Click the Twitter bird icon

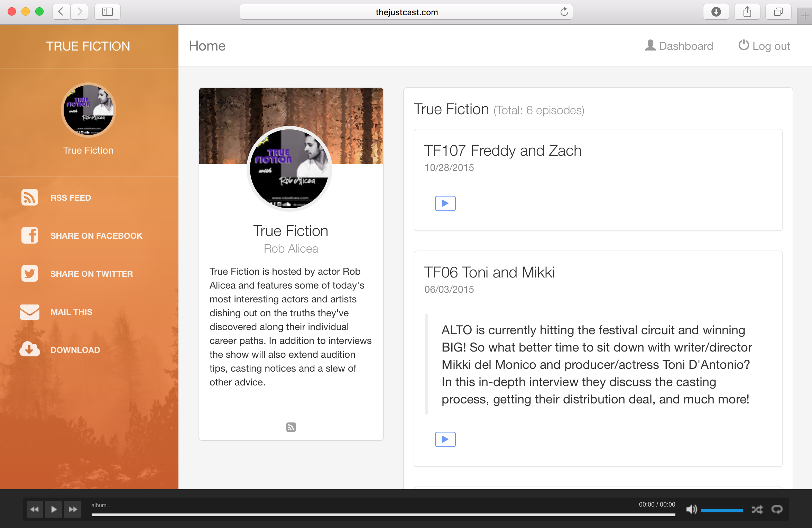point(30,274)
